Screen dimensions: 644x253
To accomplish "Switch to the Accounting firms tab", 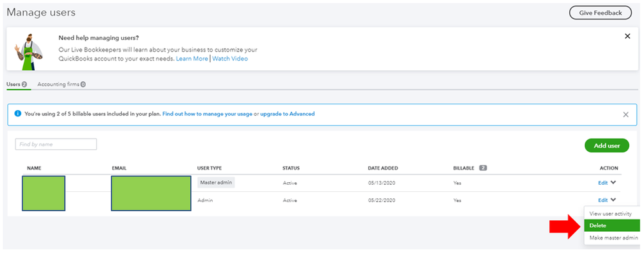I will point(62,84).
